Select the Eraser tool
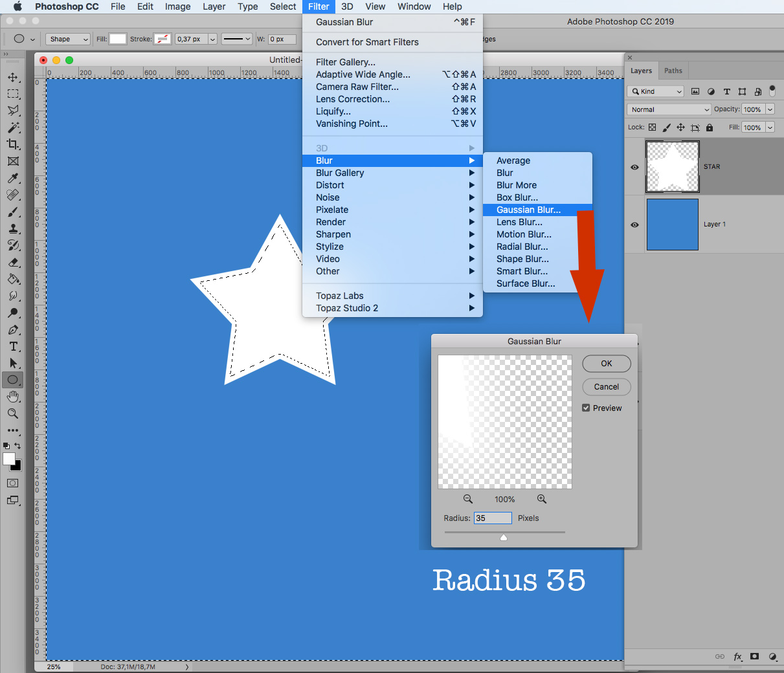784x673 pixels. (x=13, y=262)
